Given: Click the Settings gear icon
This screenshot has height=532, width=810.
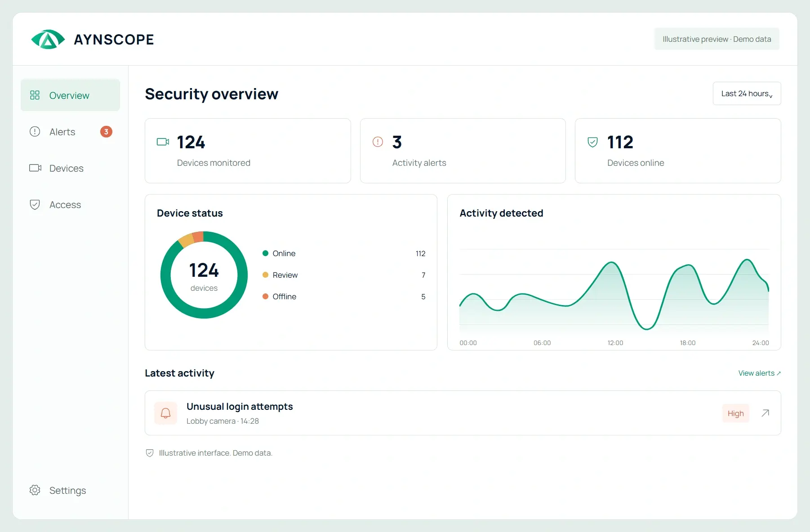Looking at the screenshot, I should click(35, 490).
